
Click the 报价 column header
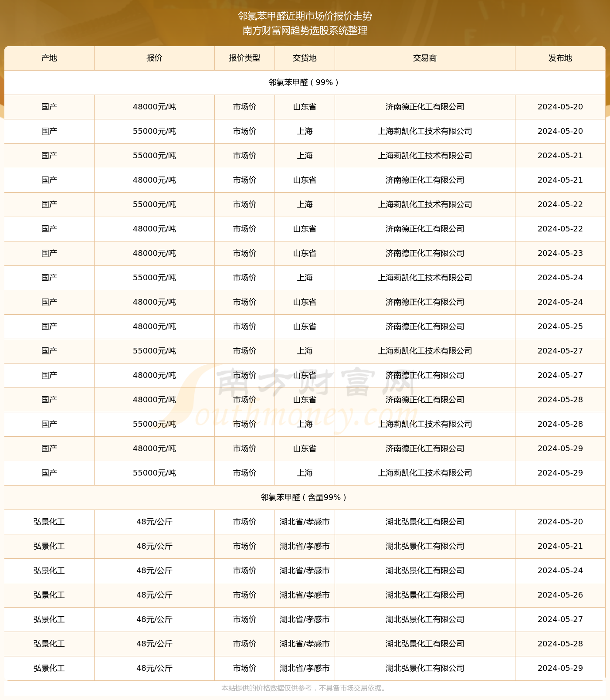[154, 58]
